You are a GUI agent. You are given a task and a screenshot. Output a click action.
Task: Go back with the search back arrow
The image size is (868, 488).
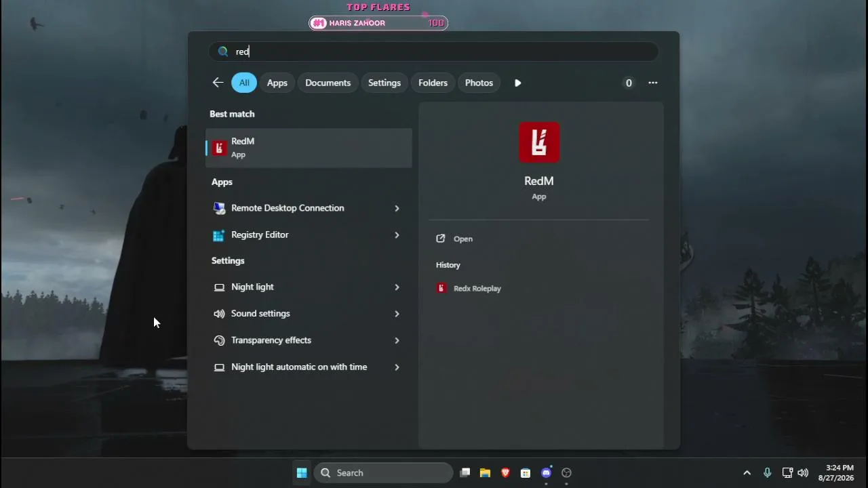(x=218, y=83)
